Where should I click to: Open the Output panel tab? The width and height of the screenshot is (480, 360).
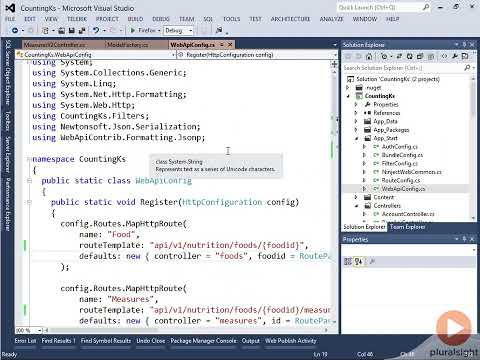point(251,341)
